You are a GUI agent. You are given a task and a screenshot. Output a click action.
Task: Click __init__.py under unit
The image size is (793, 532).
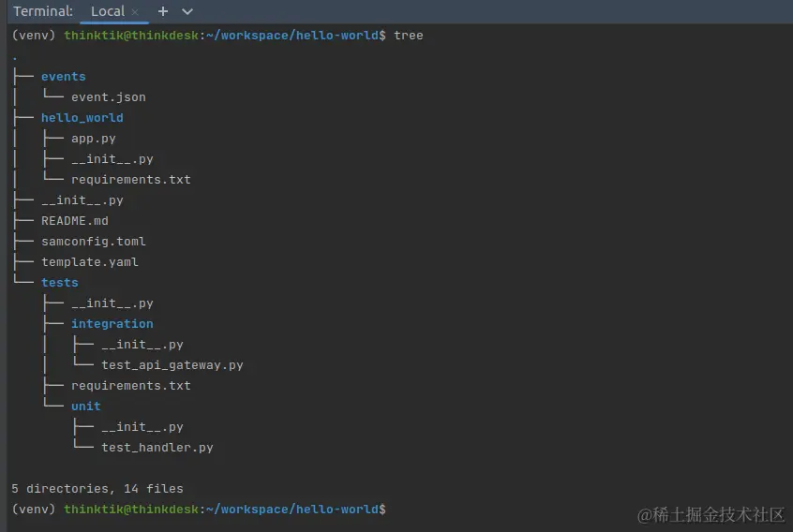(x=142, y=427)
